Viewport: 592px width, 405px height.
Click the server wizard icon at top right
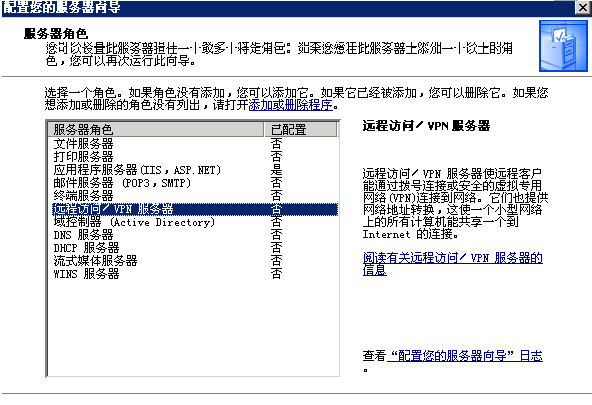[x=563, y=46]
